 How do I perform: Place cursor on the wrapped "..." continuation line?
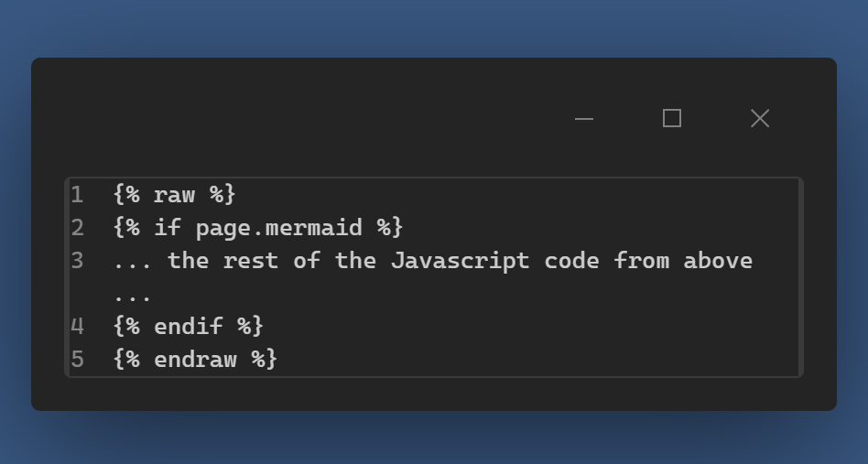133,294
